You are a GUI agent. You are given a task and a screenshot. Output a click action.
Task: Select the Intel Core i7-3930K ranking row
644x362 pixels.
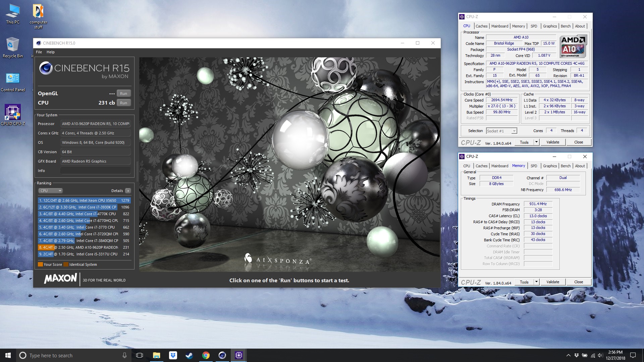click(x=84, y=207)
